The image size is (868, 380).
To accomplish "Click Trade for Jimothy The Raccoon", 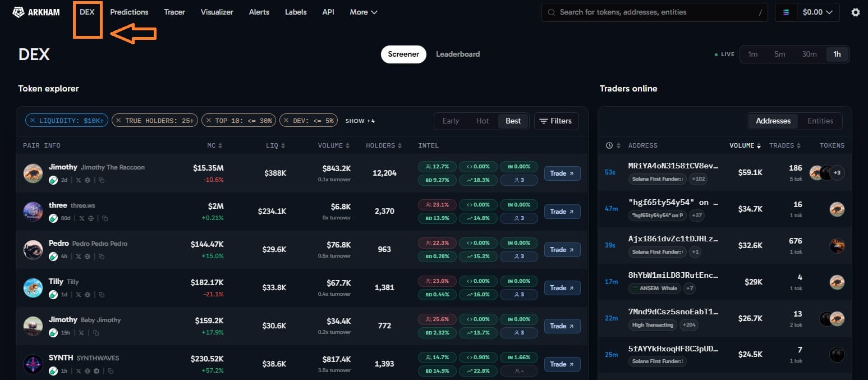I will [x=562, y=173].
